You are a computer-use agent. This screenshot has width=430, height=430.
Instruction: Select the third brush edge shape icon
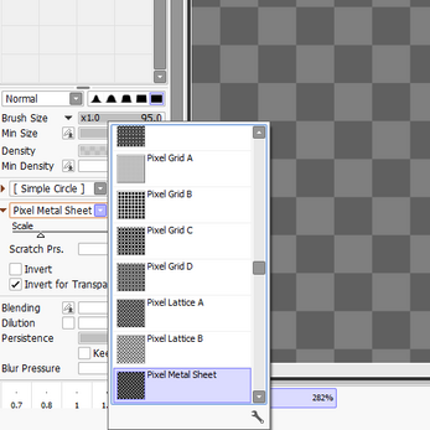(x=126, y=99)
